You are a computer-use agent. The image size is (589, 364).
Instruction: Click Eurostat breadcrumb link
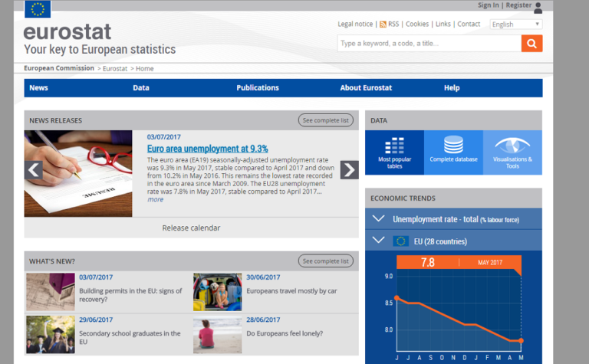(115, 69)
